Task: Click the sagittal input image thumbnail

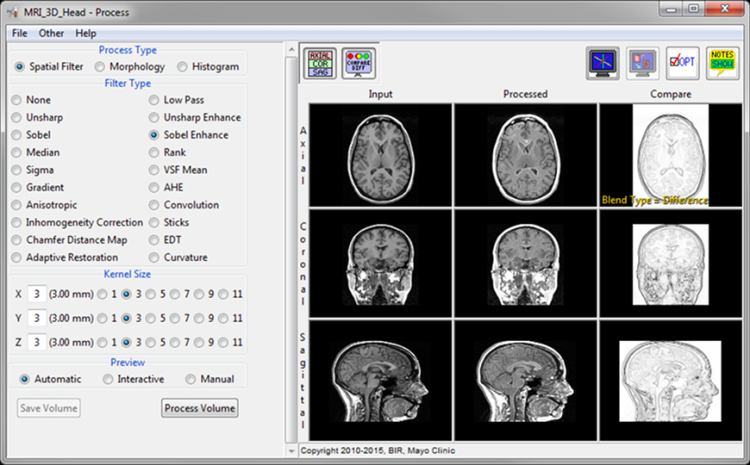Action: tap(380, 380)
